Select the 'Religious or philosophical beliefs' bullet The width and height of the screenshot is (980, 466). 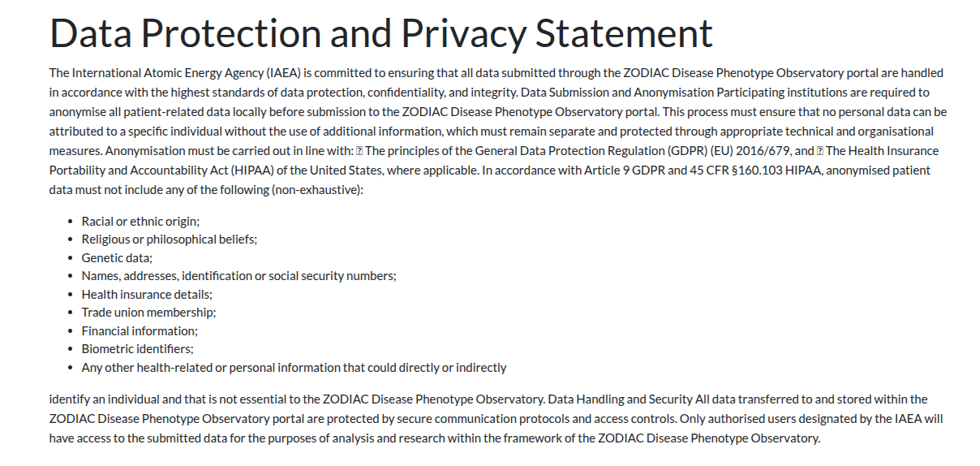pos(170,239)
